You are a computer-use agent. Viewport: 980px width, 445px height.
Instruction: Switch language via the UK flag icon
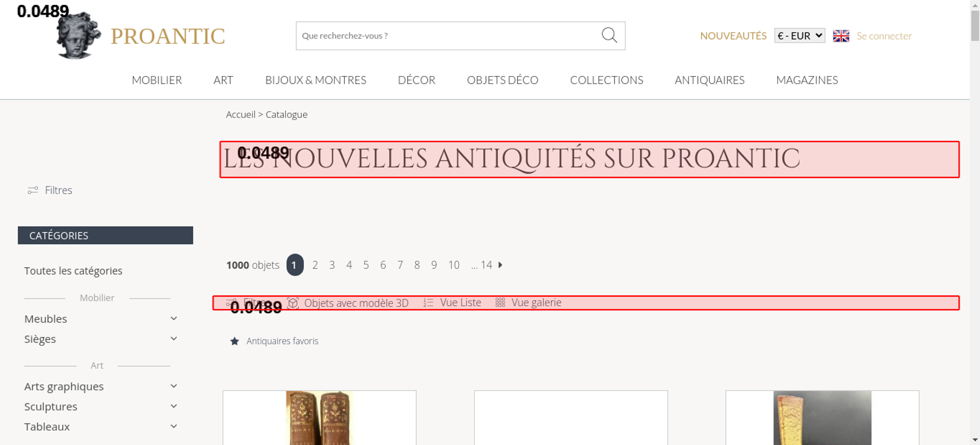[841, 36]
